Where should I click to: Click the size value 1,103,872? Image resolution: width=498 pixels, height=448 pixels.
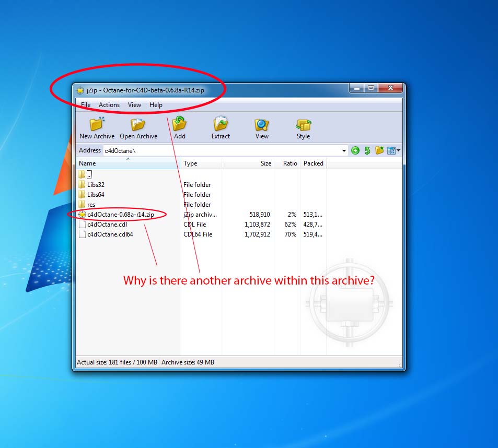click(x=257, y=225)
